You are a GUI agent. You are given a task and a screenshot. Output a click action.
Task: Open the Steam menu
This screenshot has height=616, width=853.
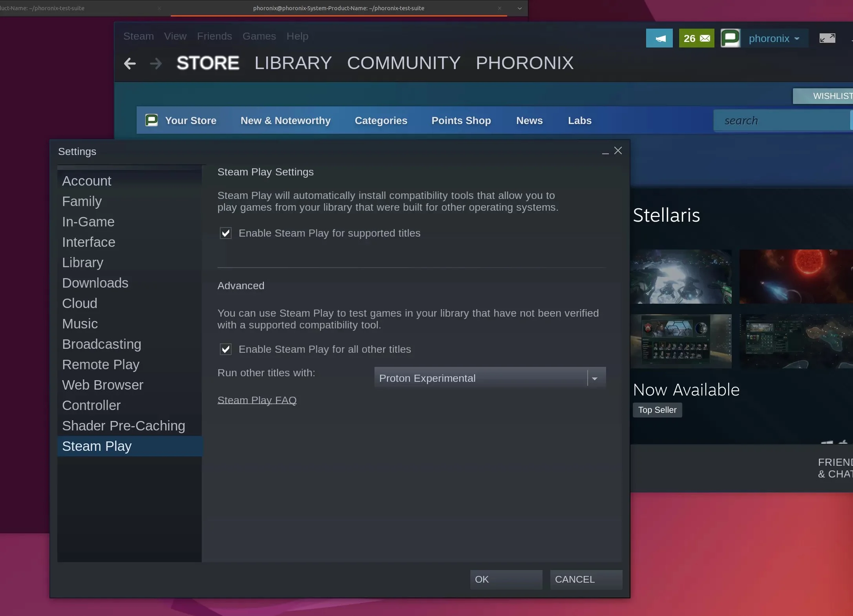[139, 36]
